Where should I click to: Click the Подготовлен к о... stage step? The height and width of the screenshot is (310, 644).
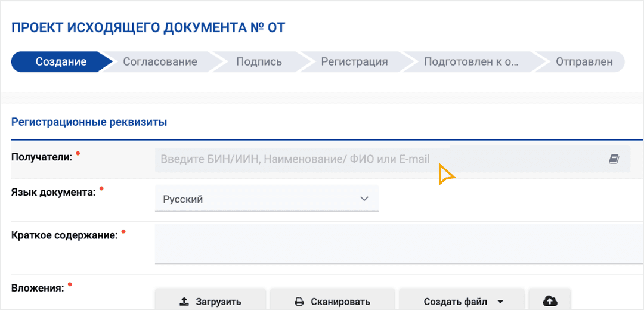tap(471, 61)
